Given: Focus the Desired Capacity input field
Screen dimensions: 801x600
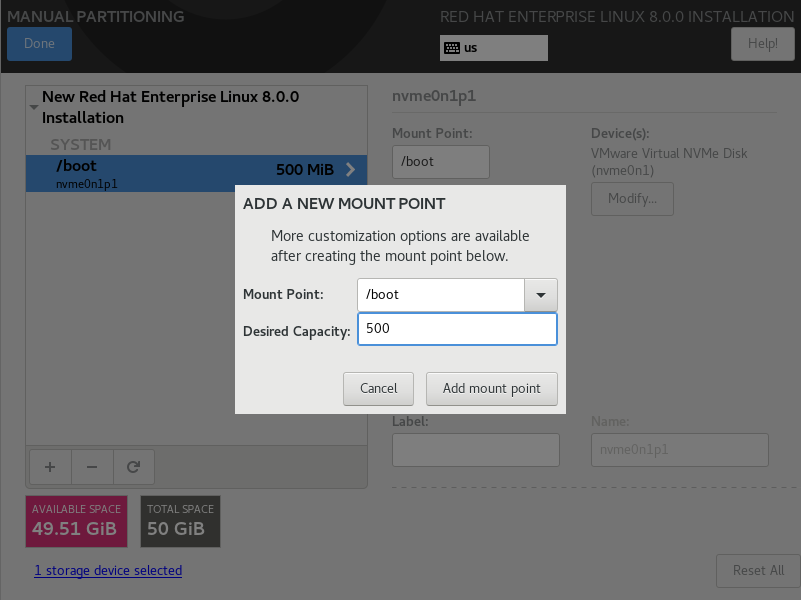Looking at the screenshot, I should tap(457, 329).
